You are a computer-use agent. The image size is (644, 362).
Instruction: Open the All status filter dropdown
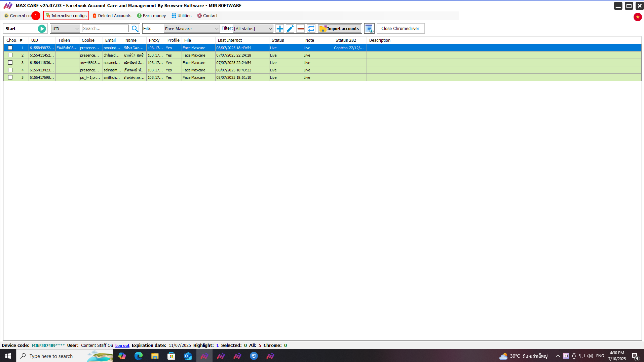coord(253,29)
